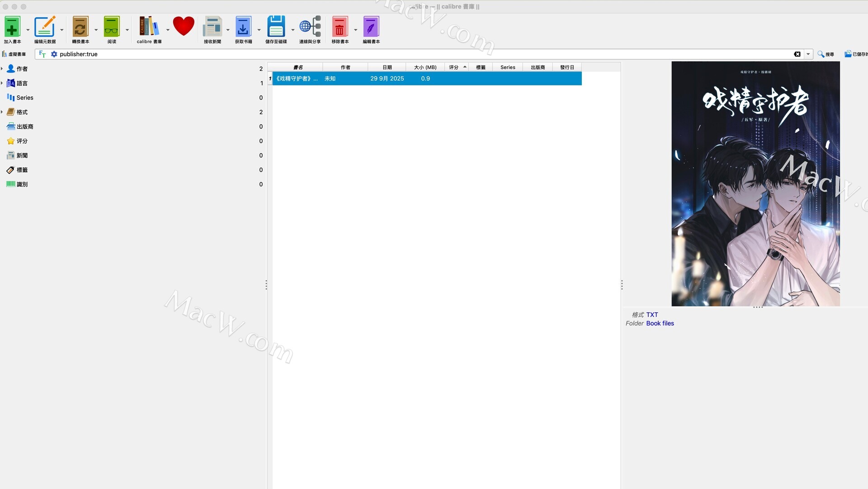Click the Add books green icon
Image resolution: width=868 pixels, height=489 pixels.
(12, 27)
